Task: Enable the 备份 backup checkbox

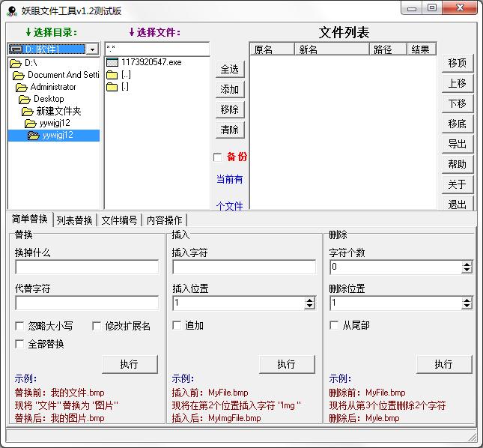Action: coord(218,157)
